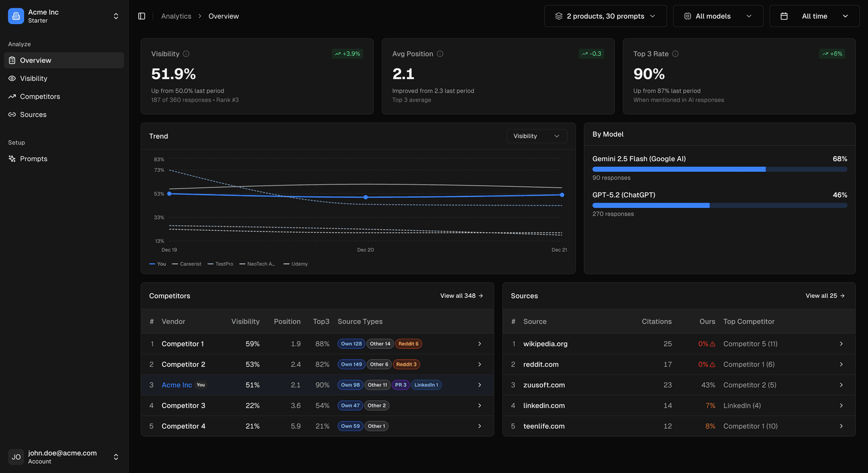This screenshot has height=473, width=868.
Task: Toggle the Udemy line visibility
Action: click(296, 263)
